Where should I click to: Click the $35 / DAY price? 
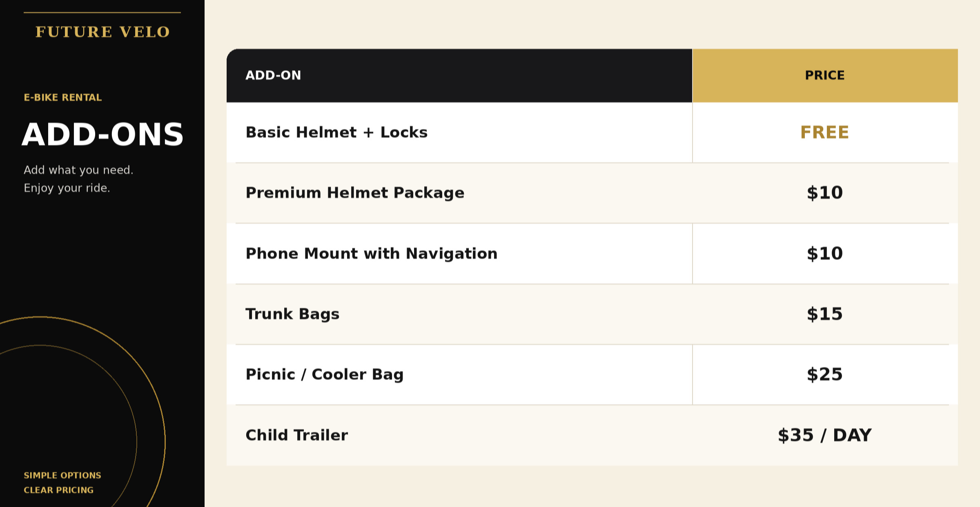[x=825, y=435]
